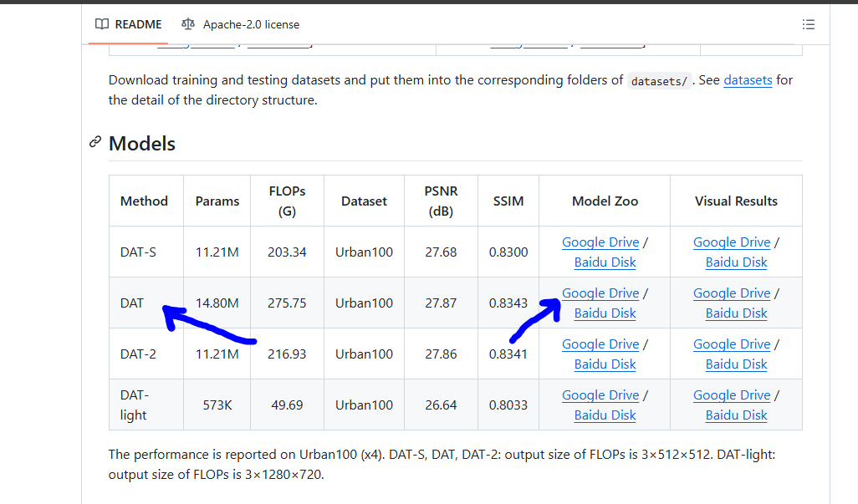Click the Models heading anchor link icon

tap(95, 142)
